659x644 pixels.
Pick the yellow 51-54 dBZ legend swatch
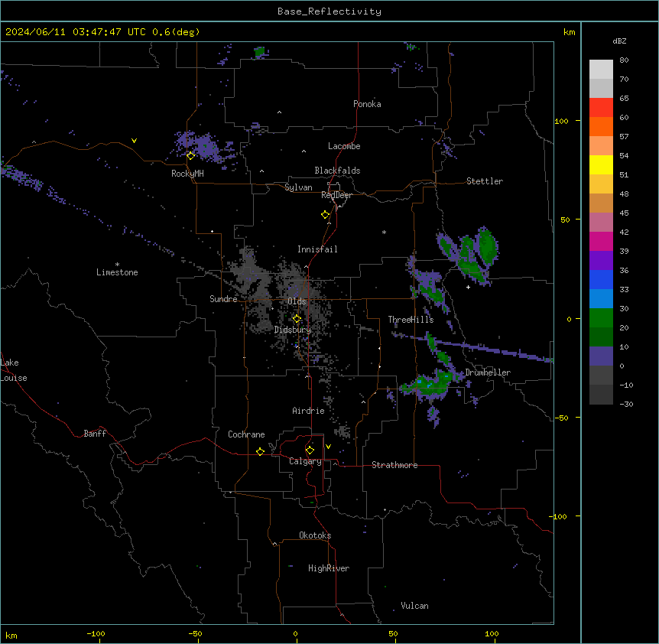tap(601, 164)
